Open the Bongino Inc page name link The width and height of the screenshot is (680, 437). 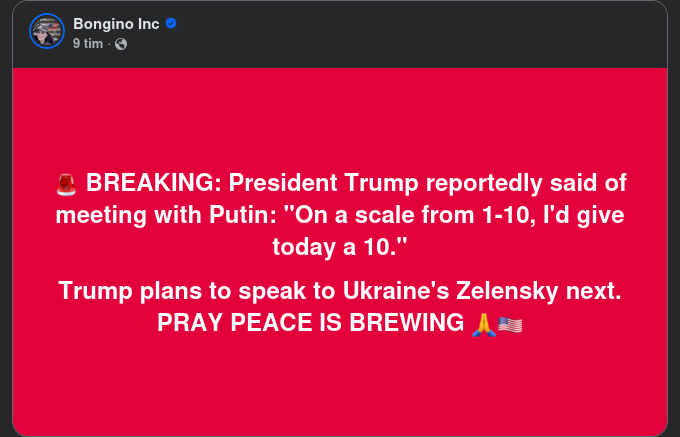click(x=117, y=24)
